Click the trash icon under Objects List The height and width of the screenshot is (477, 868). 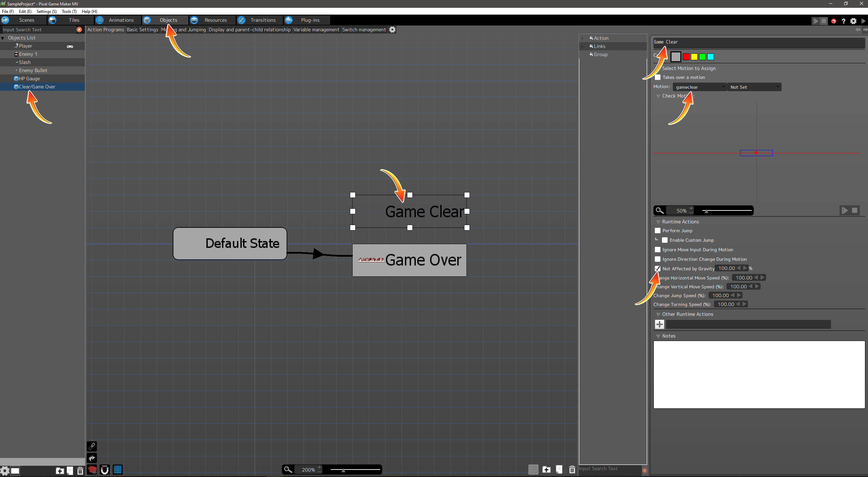pos(80,471)
